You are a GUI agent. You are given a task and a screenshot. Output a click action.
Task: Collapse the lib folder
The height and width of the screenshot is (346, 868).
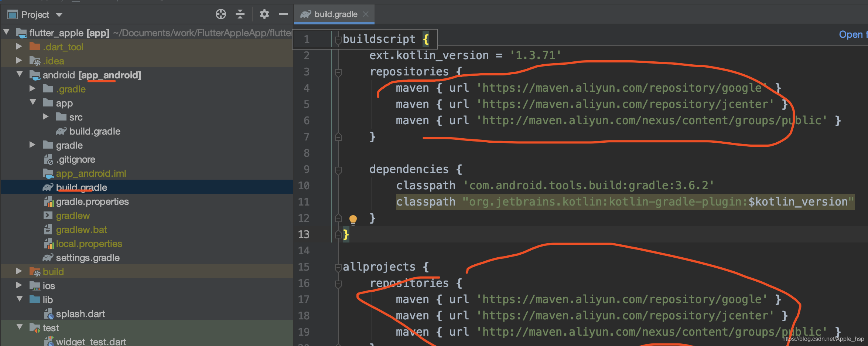(x=20, y=299)
